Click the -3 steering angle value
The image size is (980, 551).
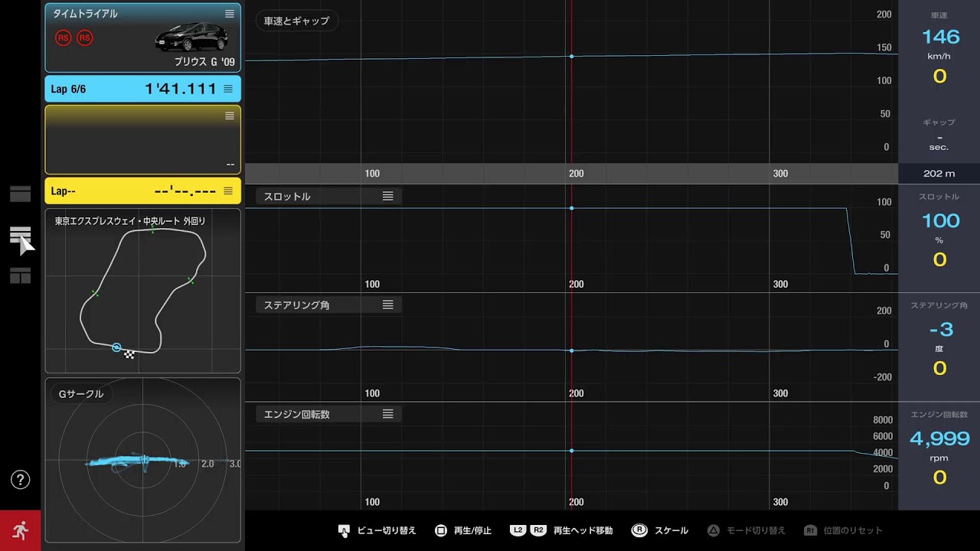940,330
